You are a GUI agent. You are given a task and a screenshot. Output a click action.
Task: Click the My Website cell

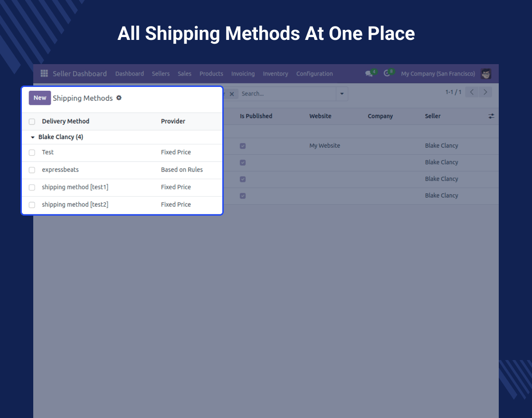coord(325,145)
